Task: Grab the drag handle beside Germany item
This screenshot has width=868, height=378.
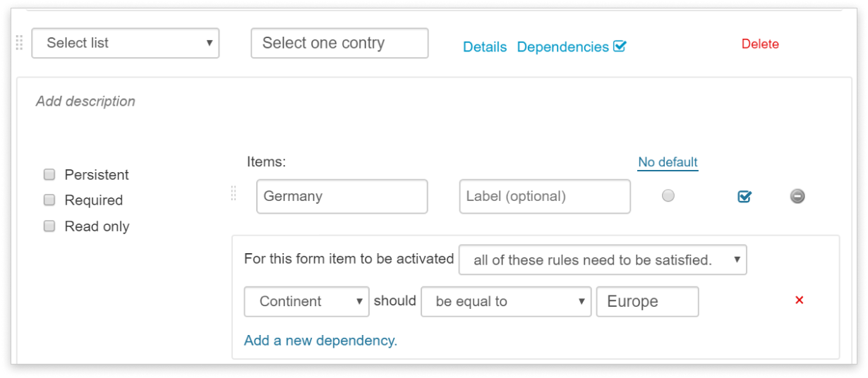Action: coord(234,194)
